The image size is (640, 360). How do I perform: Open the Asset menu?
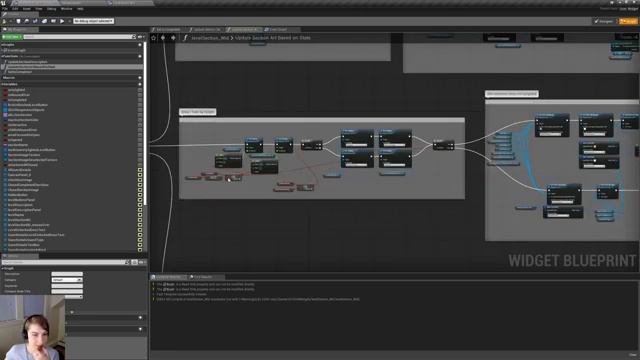click(x=27, y=9)
